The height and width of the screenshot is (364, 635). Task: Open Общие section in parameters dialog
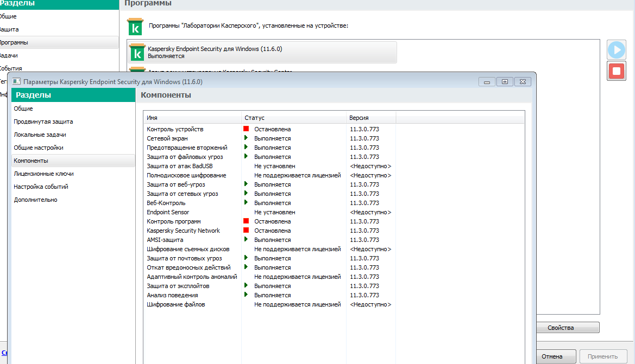point(73,108)
